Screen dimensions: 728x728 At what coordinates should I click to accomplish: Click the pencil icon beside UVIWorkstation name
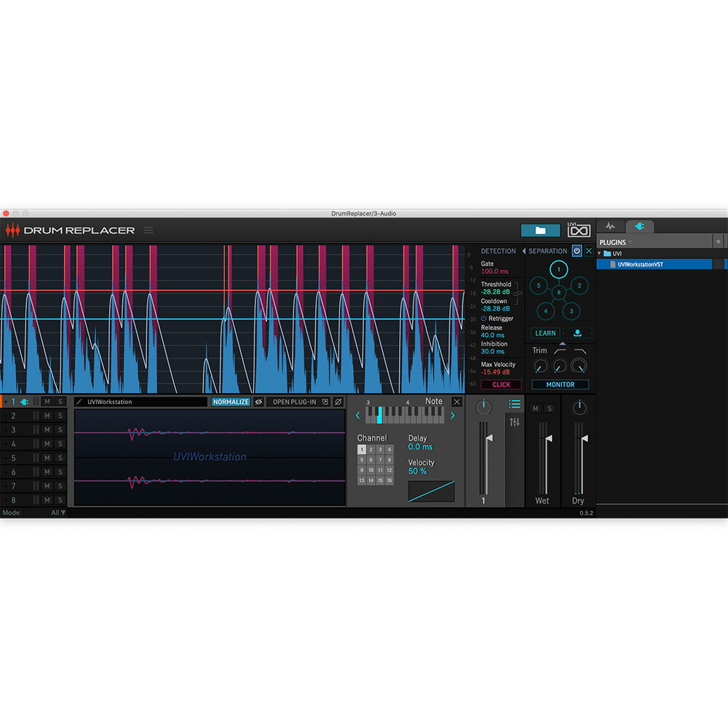pos(79,402)
